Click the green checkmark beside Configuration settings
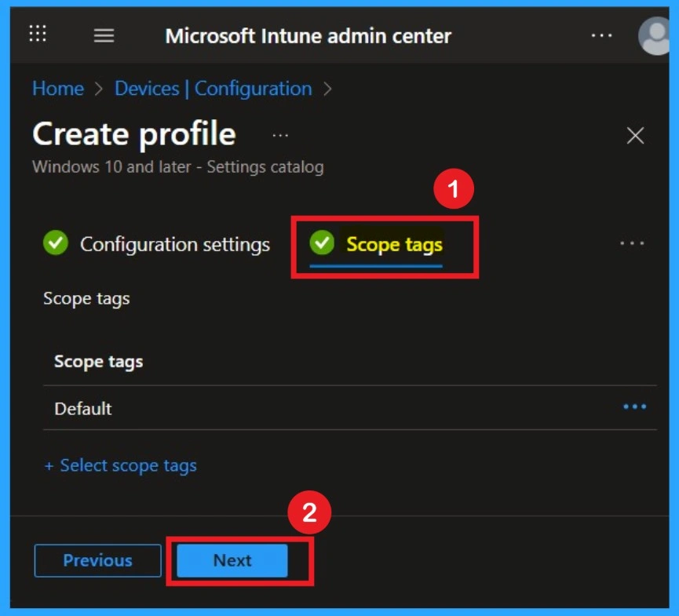The height and width of the screenshot is (616, 679). pyautogui.click(x=56, y=242)
